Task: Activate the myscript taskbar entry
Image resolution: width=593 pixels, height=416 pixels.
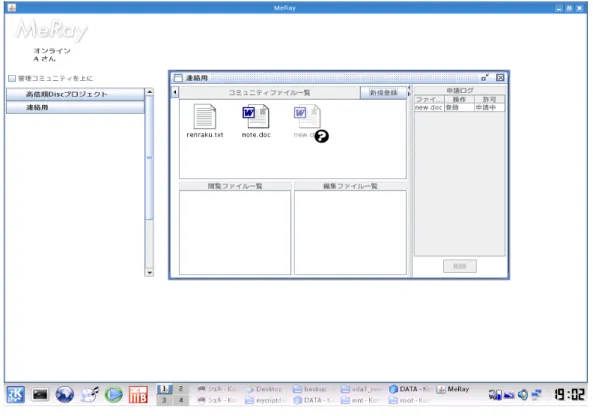Action: (x=266, y=400)
